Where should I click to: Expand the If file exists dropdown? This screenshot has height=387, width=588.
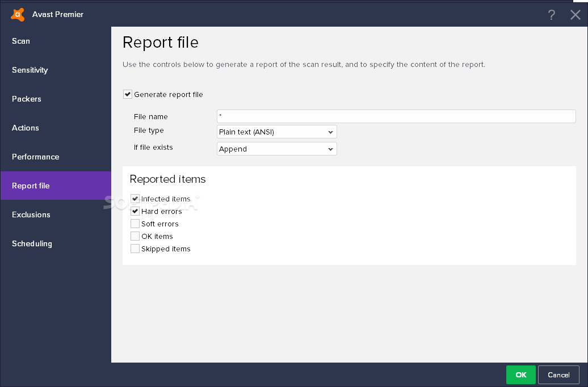pyautogui.click(x=277, y=149)
